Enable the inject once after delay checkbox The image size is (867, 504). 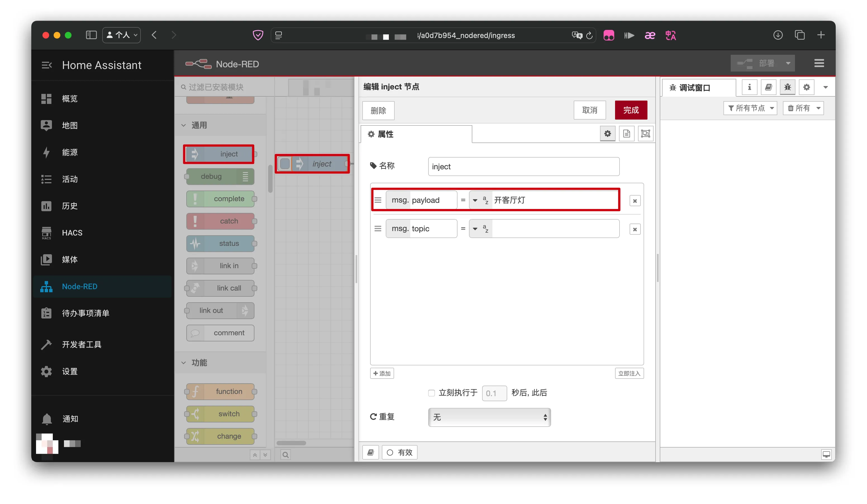(x=432, y=393)
